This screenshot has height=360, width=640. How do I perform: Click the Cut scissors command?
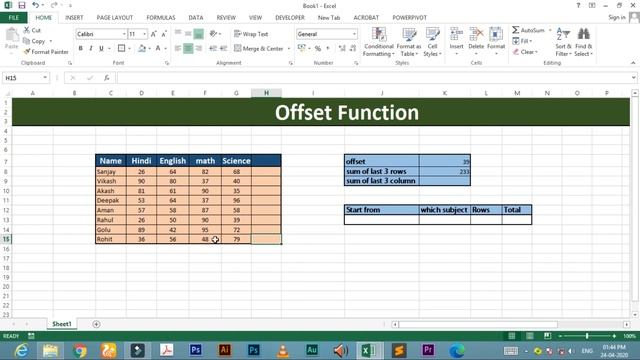[x=32, y=30]
